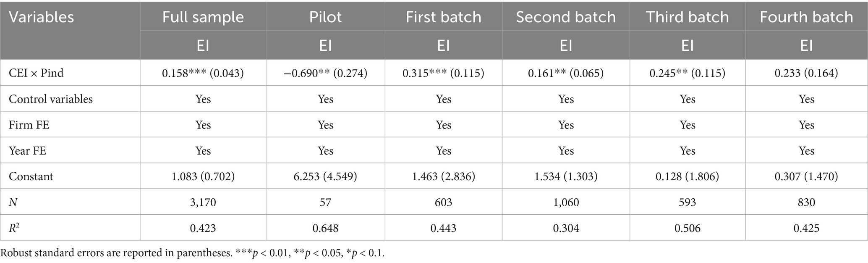Click the Variables column header

coord(42,17)
